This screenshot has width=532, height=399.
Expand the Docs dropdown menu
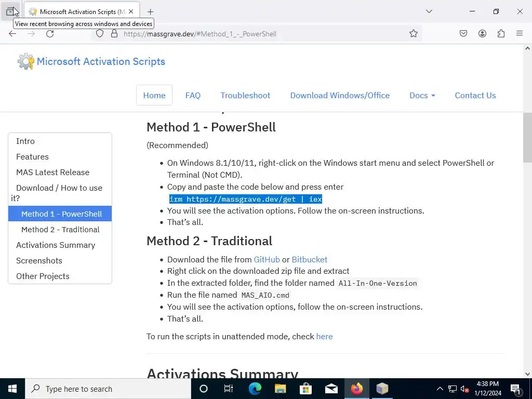[x=422, y=96]
